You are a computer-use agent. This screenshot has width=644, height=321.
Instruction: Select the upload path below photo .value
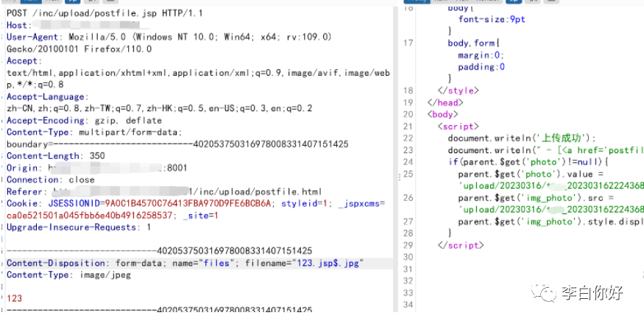click(x=551, y=186)
